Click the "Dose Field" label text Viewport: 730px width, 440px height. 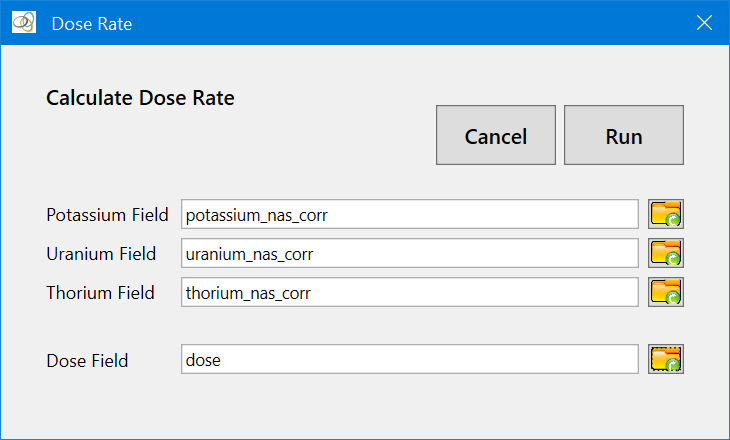point(87,361)
